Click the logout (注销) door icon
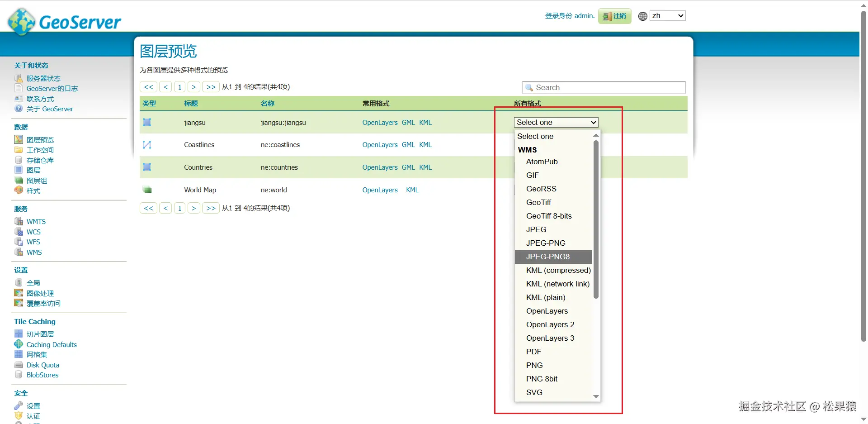 point(607,16)
